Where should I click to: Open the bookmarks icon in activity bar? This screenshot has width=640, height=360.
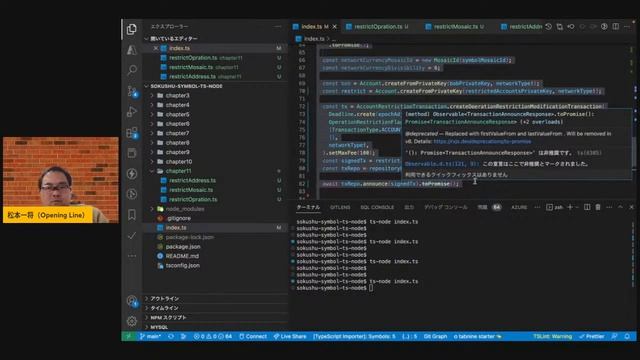[131, 215]
